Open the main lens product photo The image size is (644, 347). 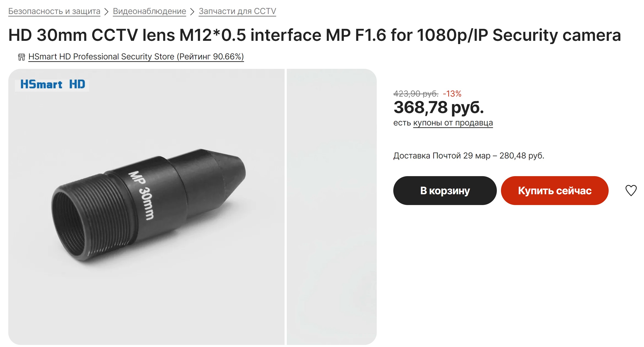(x=147, y=205)
